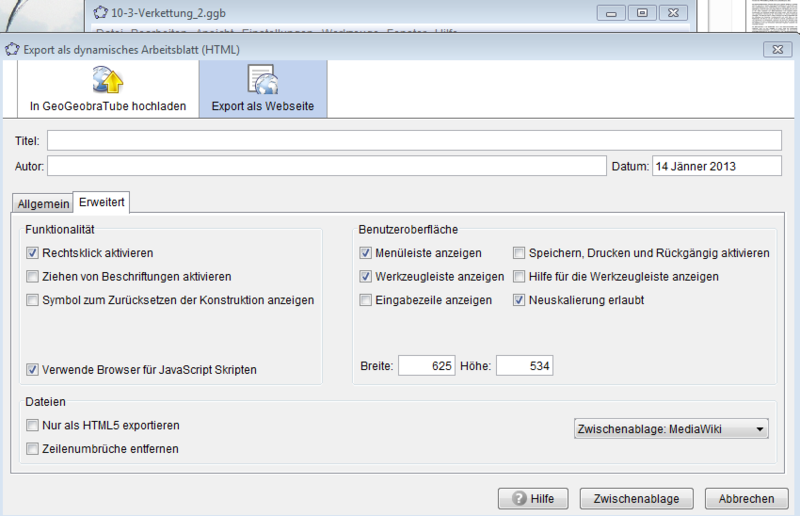Click Höhe field with 534
This screenshot has height=516, width=800.
click(x=524, y=365)
